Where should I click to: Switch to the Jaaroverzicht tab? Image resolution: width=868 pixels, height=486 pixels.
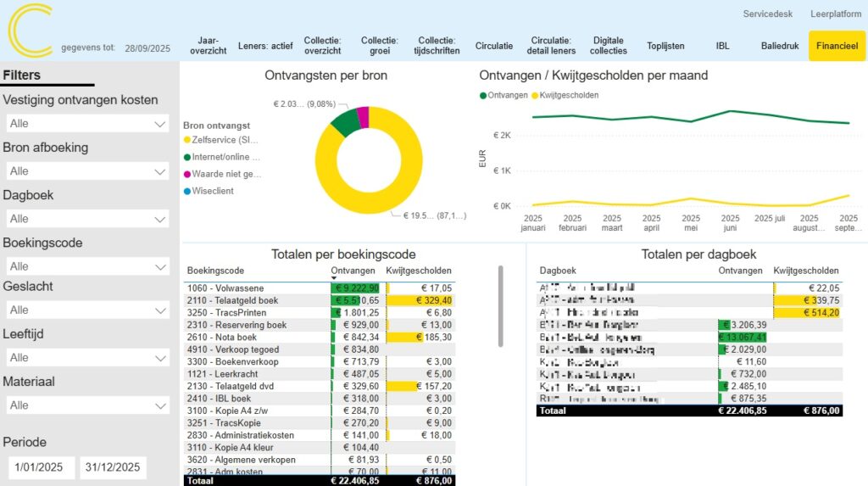point(208,46)
